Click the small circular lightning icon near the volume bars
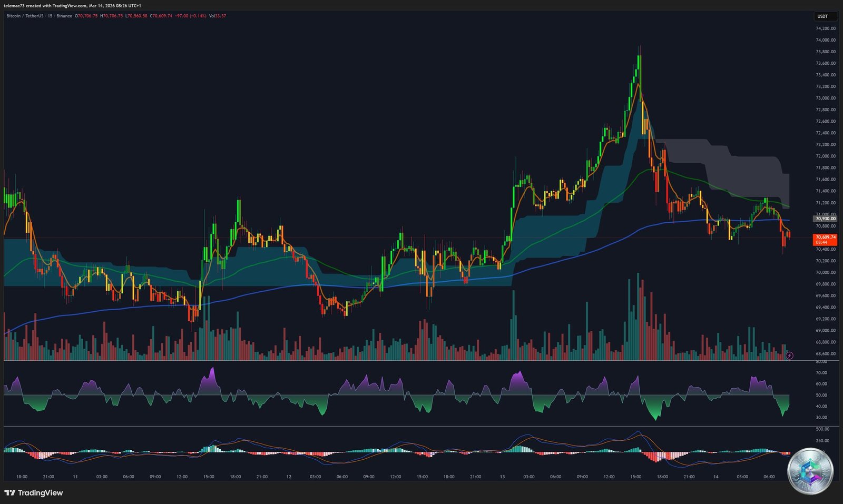 coord(789,355)
